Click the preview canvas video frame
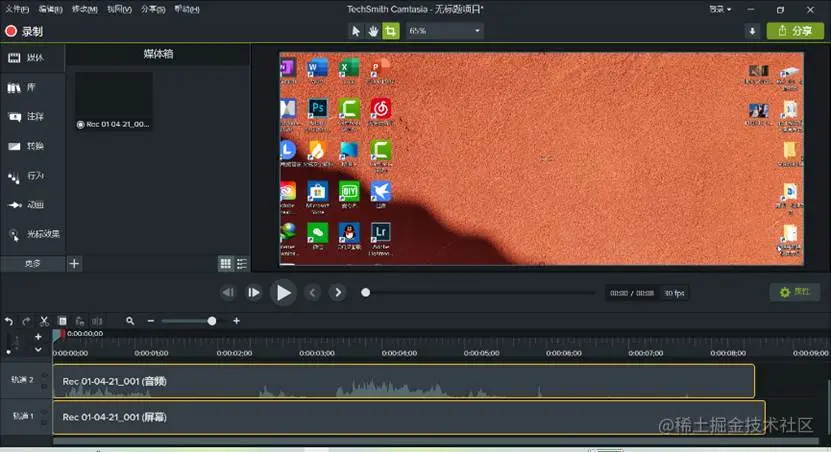831x452 pixels. pos(542,158)
